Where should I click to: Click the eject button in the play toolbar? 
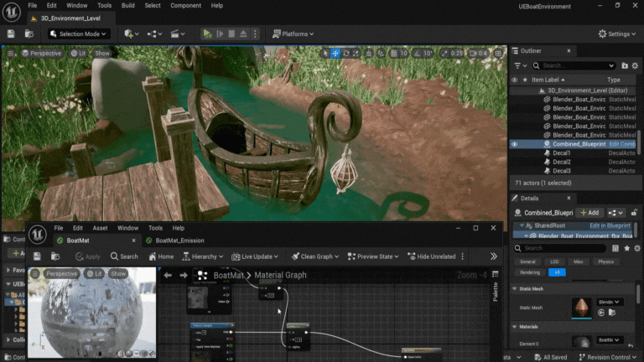click(x=243, y=34)
